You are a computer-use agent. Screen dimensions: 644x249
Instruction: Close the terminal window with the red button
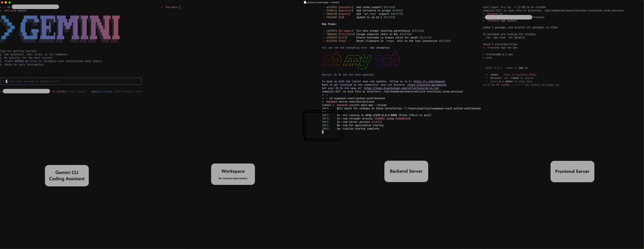(2, 3)
